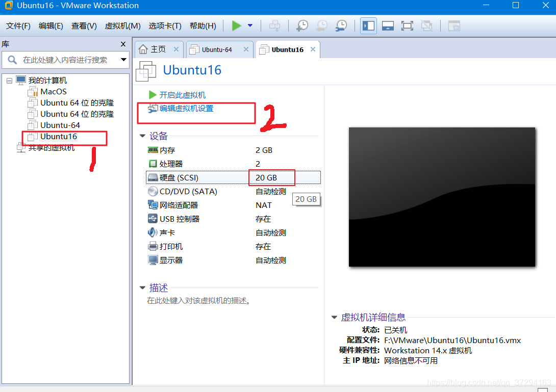Select the second Ubuntu 64 位 的克隆 entry
556x392 pixels.
pyautogui.click(x=77, y=114)
